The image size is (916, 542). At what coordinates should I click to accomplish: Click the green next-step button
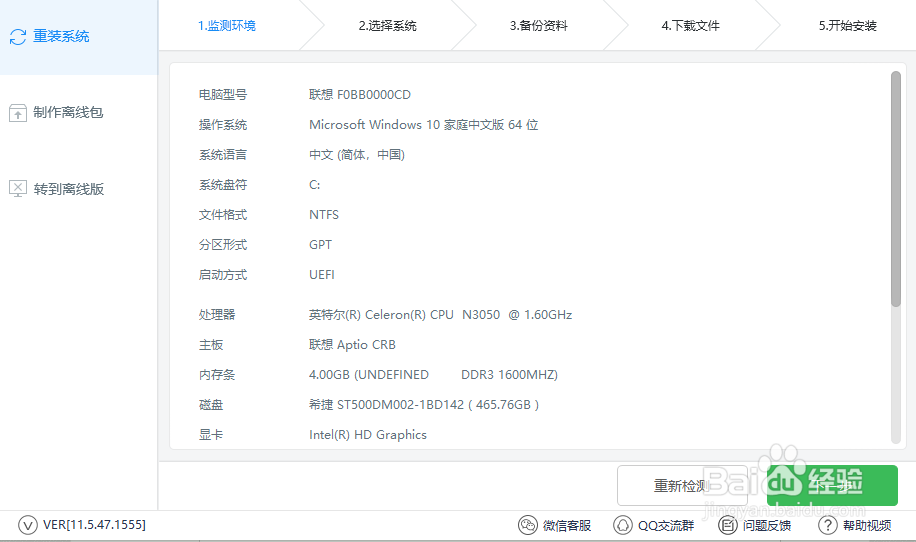pyautogui.click(x=832, y=485)
